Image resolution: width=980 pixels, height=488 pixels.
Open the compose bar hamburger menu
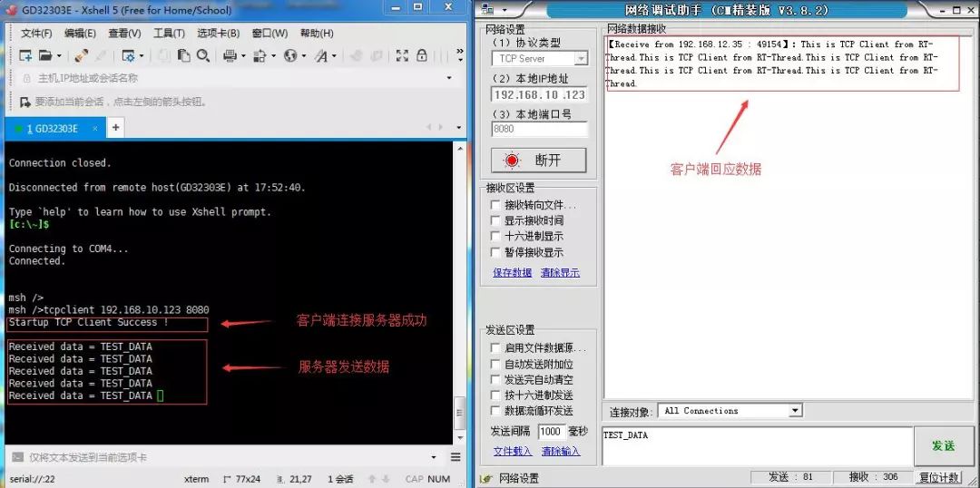(456, 457)
